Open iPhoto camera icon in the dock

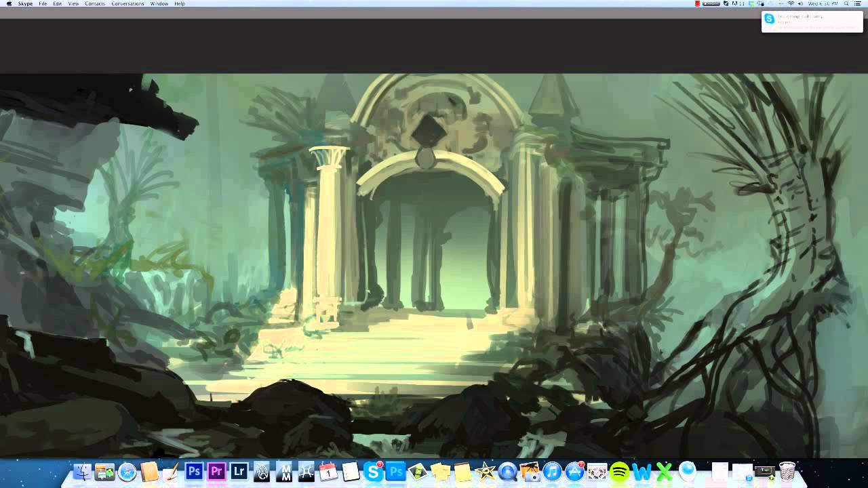(530, 471)
